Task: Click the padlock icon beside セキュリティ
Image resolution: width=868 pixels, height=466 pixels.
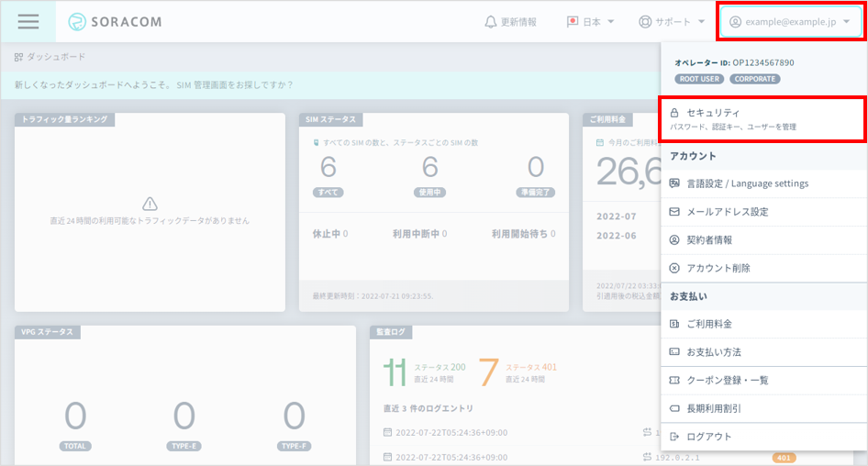Action: pyautogui.click(x=675, y=112)
